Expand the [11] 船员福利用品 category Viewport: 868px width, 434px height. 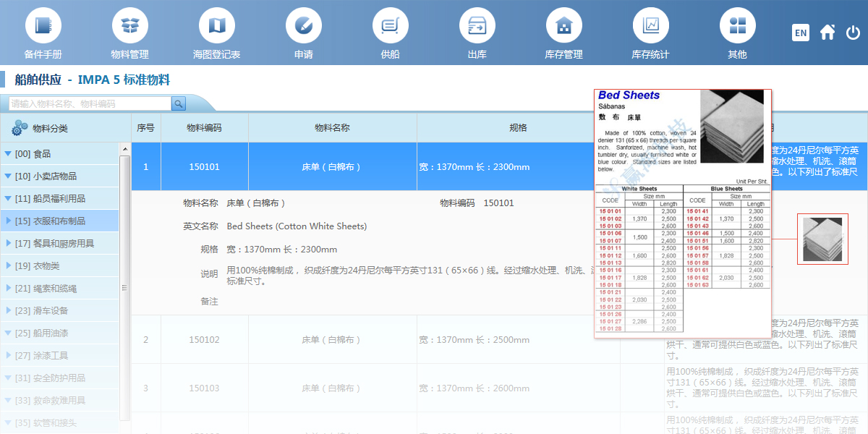[x=59, y=198]
